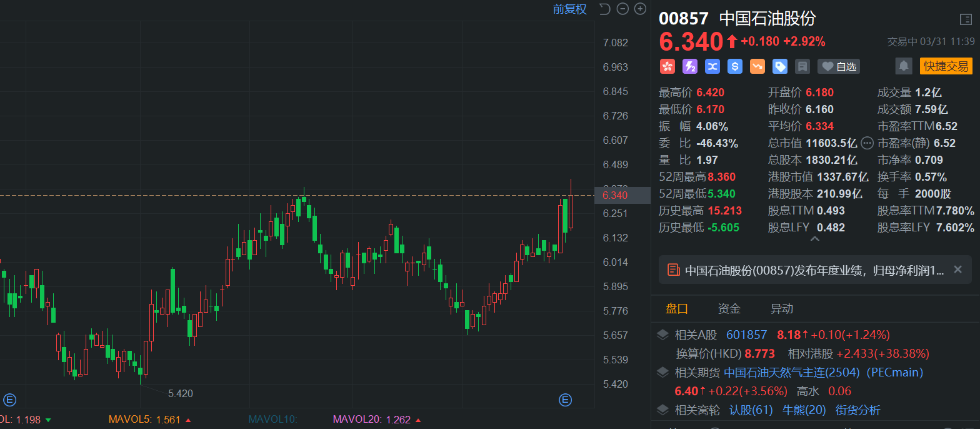
Task: Zoom in the chart with plus icon
Action: [640, 9]
